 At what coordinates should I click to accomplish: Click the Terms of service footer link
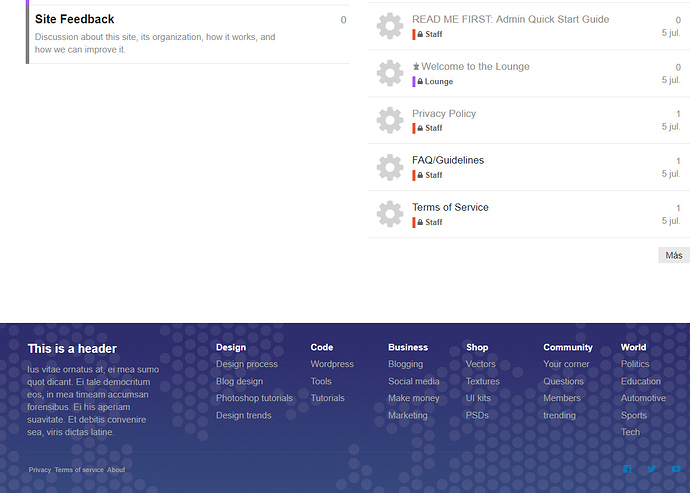[x=79, y=470]
